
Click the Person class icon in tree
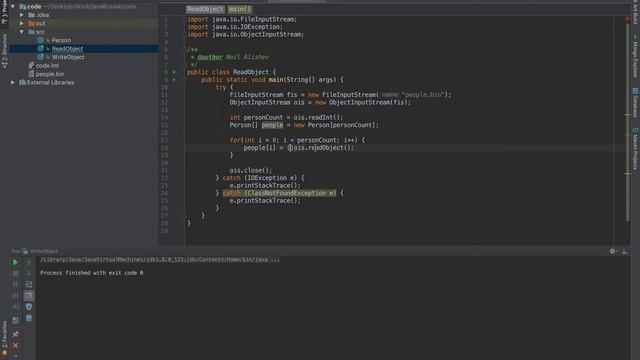click(x=40, y=40)
